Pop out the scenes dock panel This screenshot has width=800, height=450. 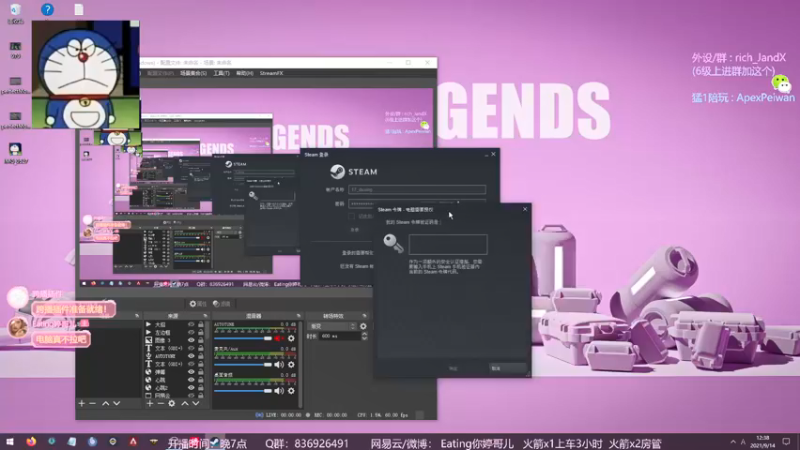click(x=137, y=316)
